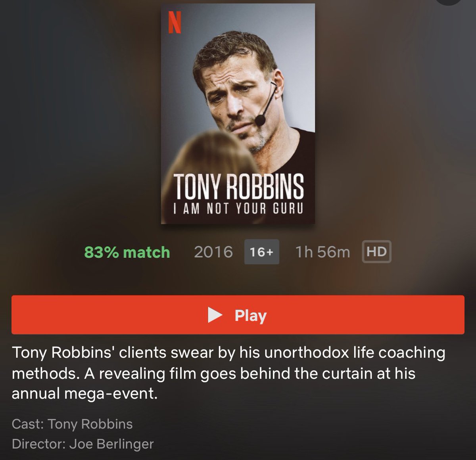Open cast member Tony Robbins link

(x=90, y=424)
